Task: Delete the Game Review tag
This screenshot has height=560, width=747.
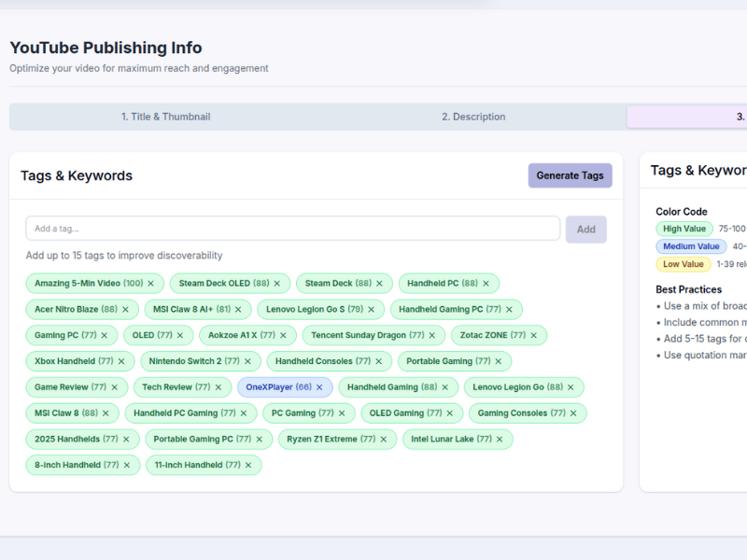Action: pos(114,387)
